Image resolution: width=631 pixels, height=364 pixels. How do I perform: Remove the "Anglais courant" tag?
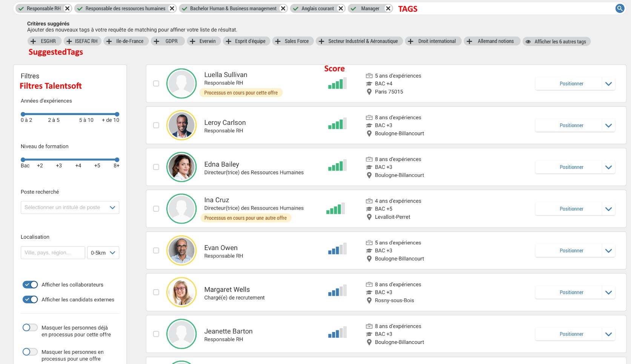[x=341, y=8]
